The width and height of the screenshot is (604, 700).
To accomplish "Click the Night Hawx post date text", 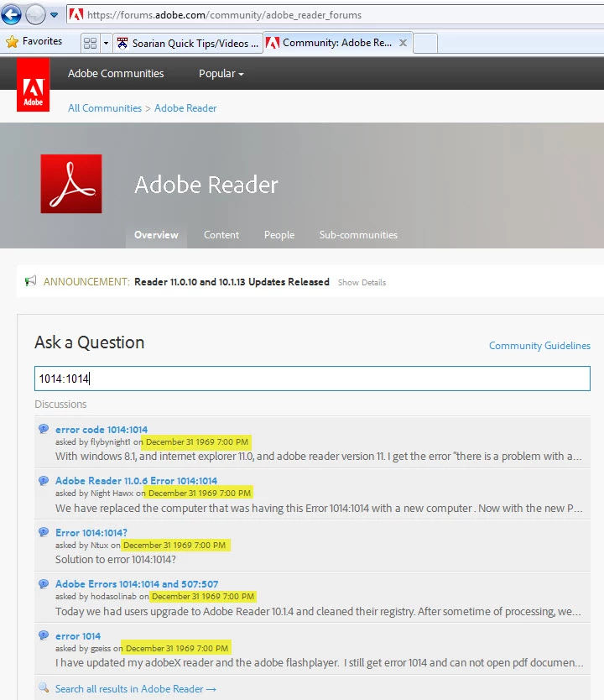I will point(200,493).
